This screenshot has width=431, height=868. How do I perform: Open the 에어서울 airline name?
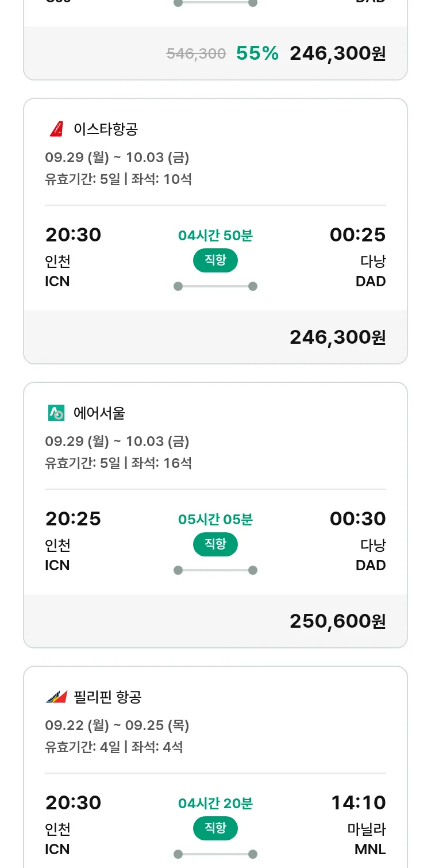[x=99, y=413]
